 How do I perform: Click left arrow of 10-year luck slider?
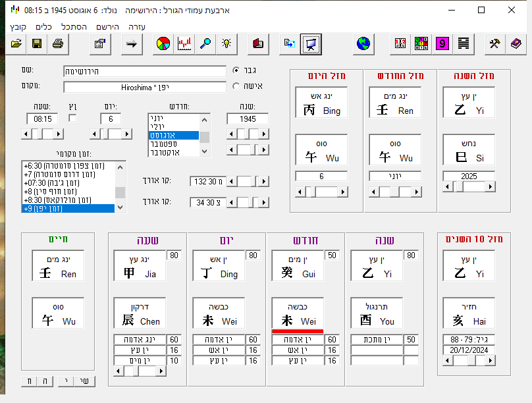tap(448, 361)
